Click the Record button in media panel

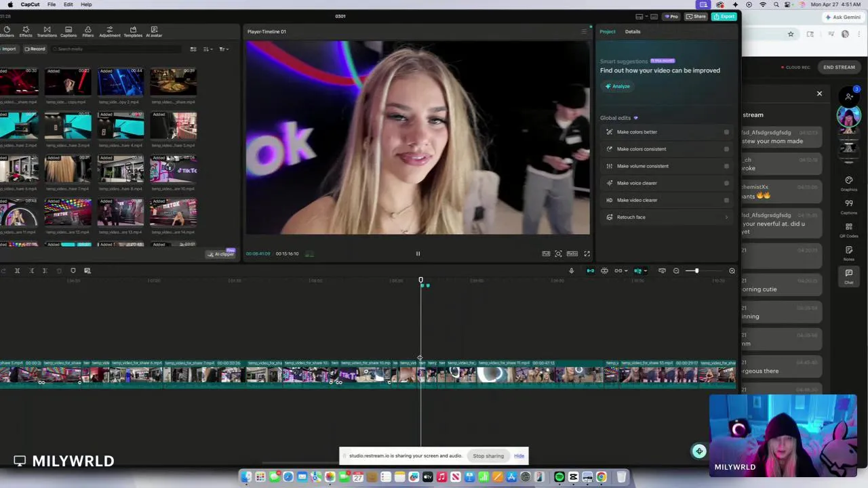(x=35, y=49)
